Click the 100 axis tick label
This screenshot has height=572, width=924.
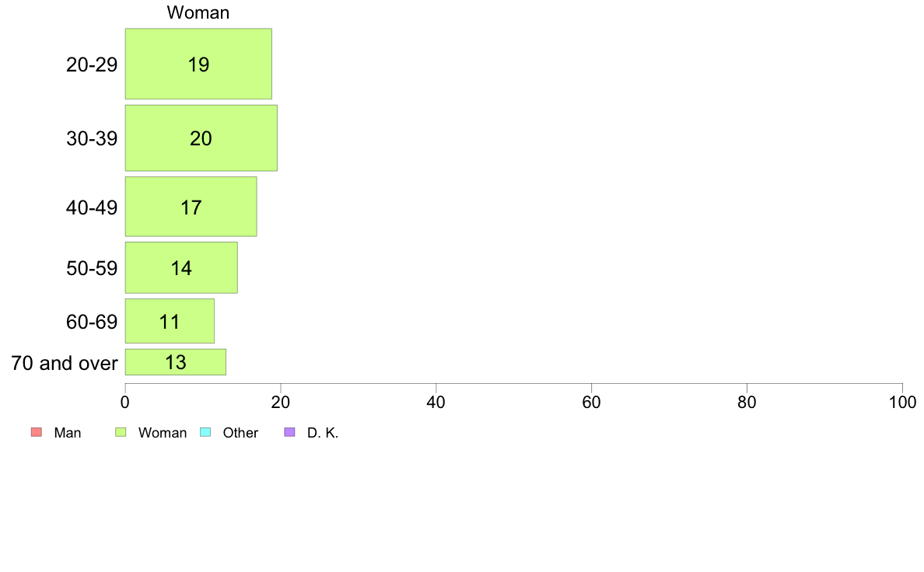[902, 403]
